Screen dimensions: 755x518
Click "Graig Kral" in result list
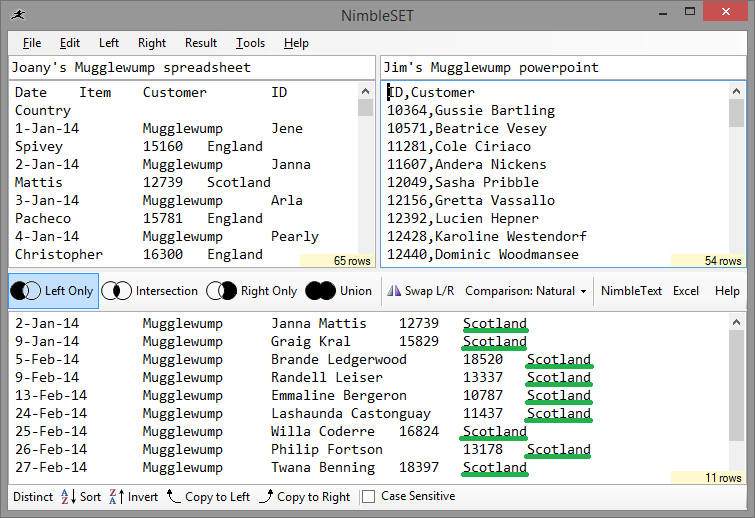coord(311,341)
